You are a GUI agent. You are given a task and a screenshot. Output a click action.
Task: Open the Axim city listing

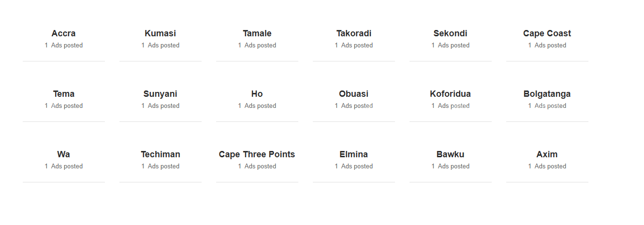tap(547, 154)
